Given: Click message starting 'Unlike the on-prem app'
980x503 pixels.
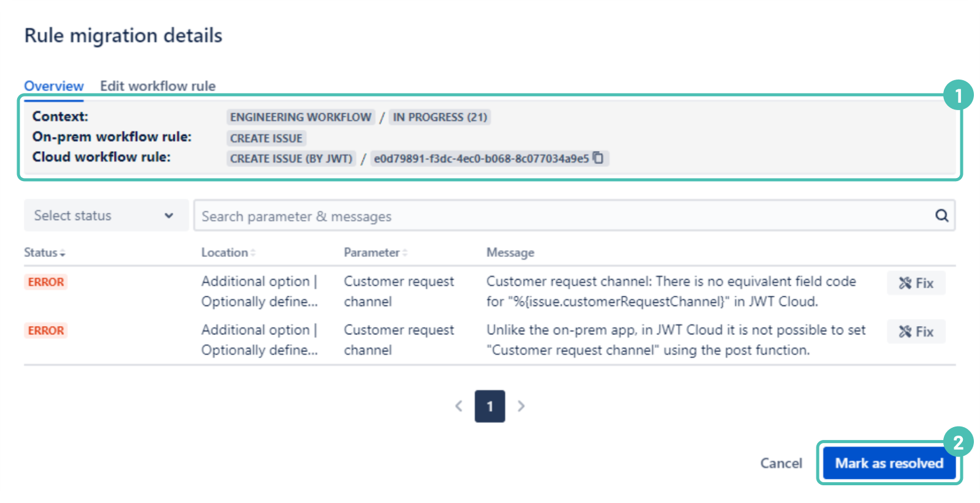Looking at the screenshot, I should (x=676, y=340).
